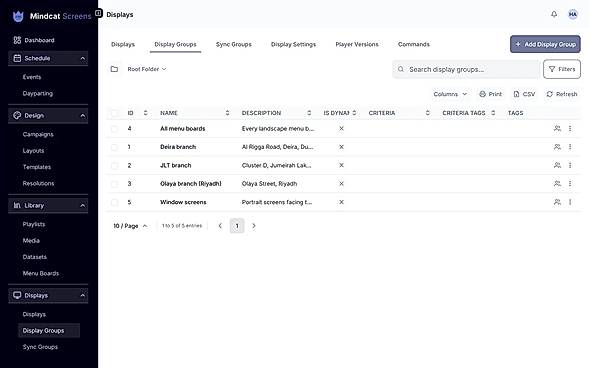Check the Deira branch row checkbox
Viewport: 589px width, 368px height.
[x=115, y=147]
